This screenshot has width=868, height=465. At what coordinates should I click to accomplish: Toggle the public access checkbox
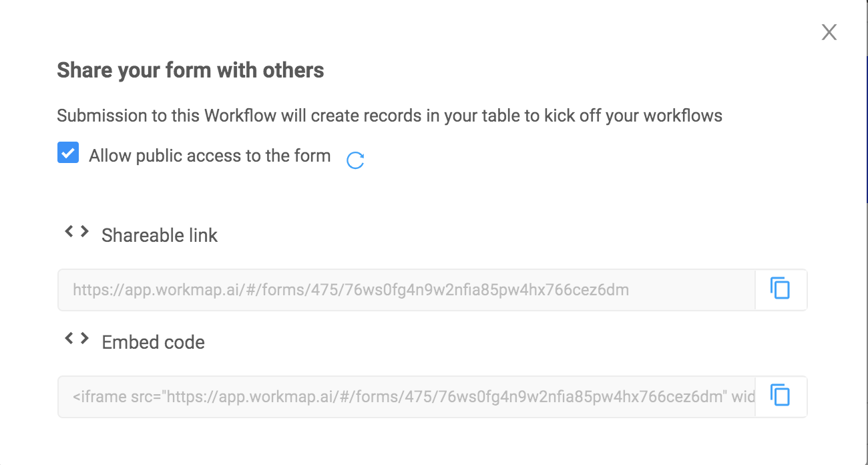[68, 153]
